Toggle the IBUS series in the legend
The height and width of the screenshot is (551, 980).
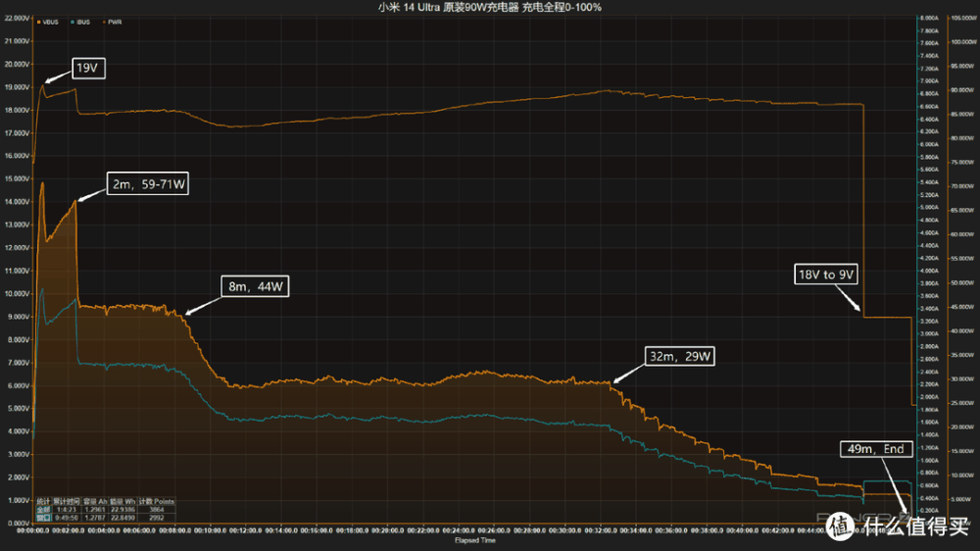coord(84,22)
